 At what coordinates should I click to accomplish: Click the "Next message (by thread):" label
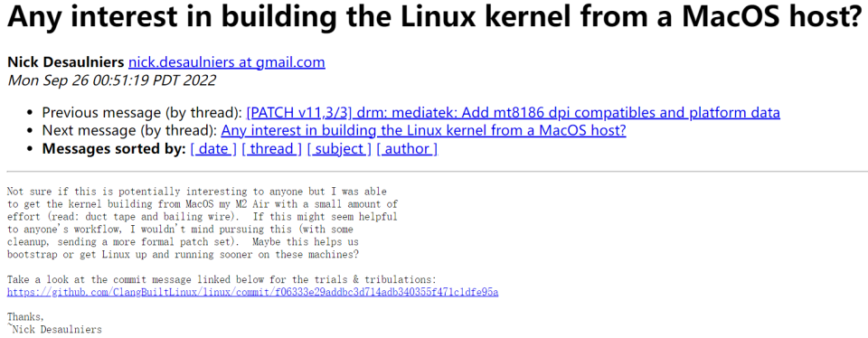(x=129, y=131)
